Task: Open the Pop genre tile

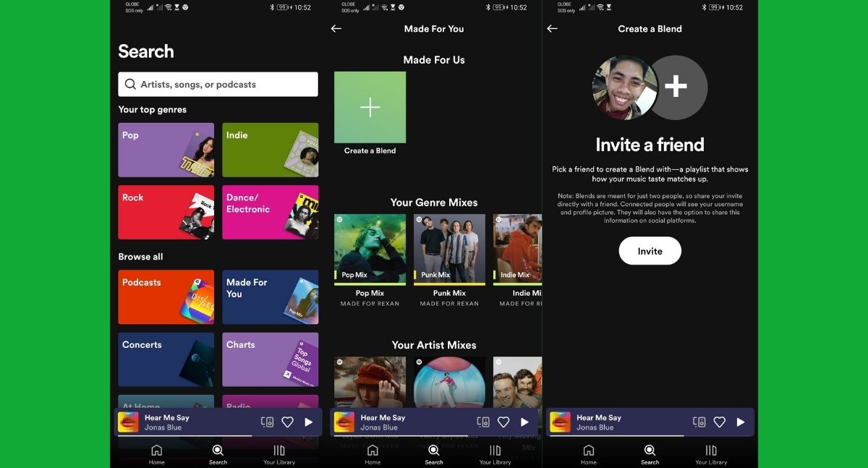Action: 166,150
